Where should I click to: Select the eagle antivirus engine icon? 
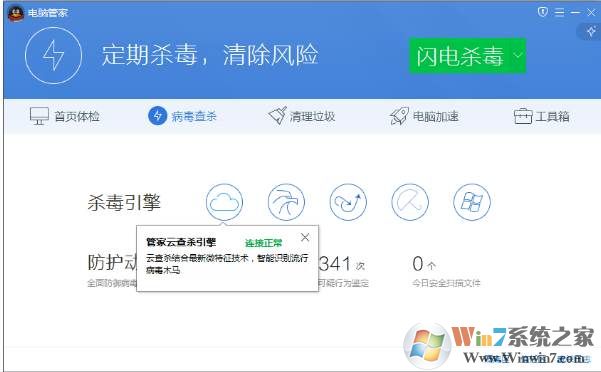click(286, 202)
